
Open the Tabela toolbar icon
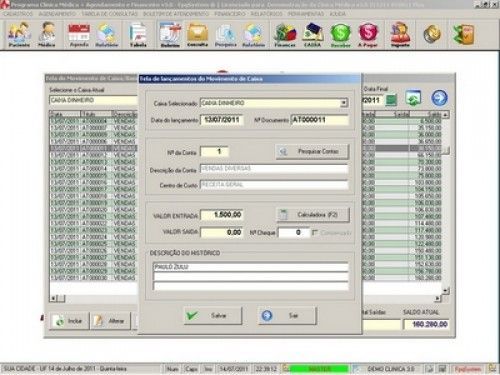138,34
